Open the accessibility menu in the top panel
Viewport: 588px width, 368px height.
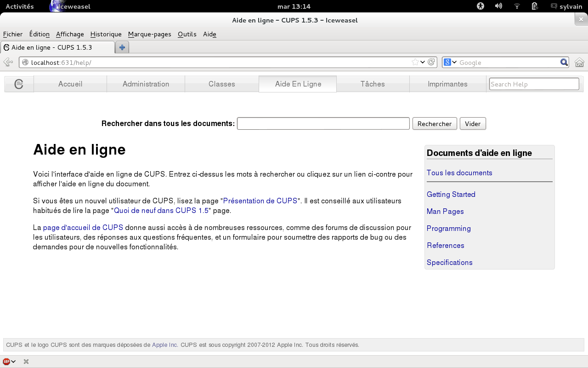pos(481,6)
